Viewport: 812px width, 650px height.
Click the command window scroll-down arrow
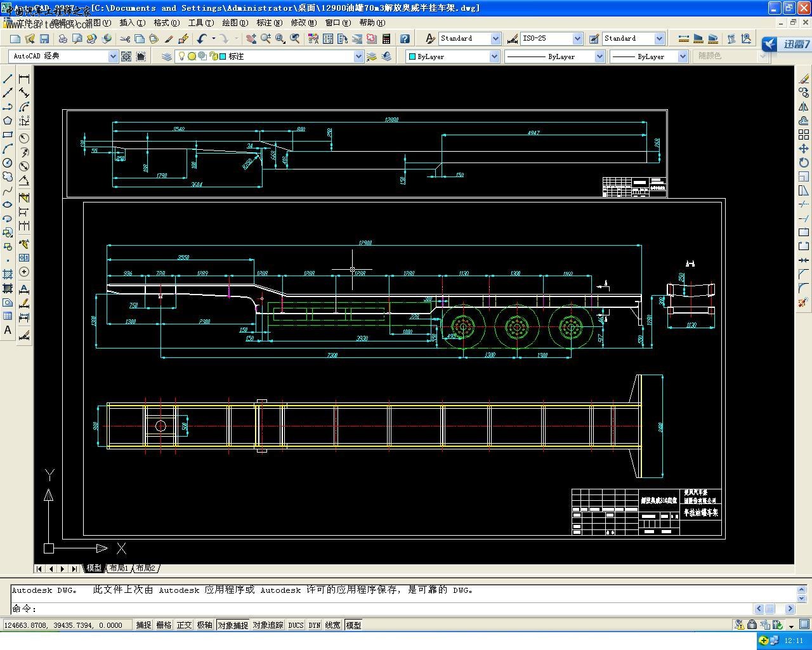click(x=801, y=598)
